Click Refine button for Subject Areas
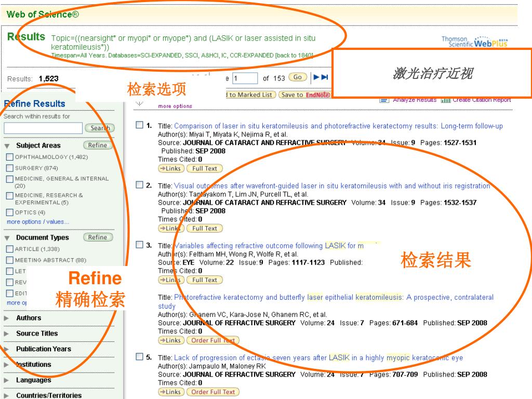 pos(98,145)
